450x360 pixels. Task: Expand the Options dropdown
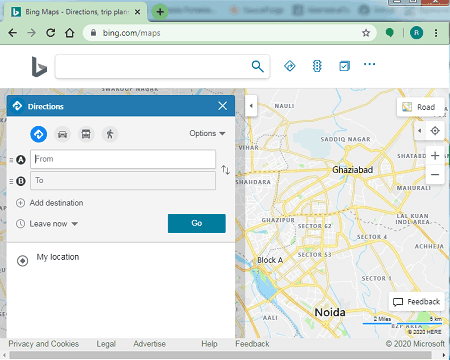click(207, 133)
